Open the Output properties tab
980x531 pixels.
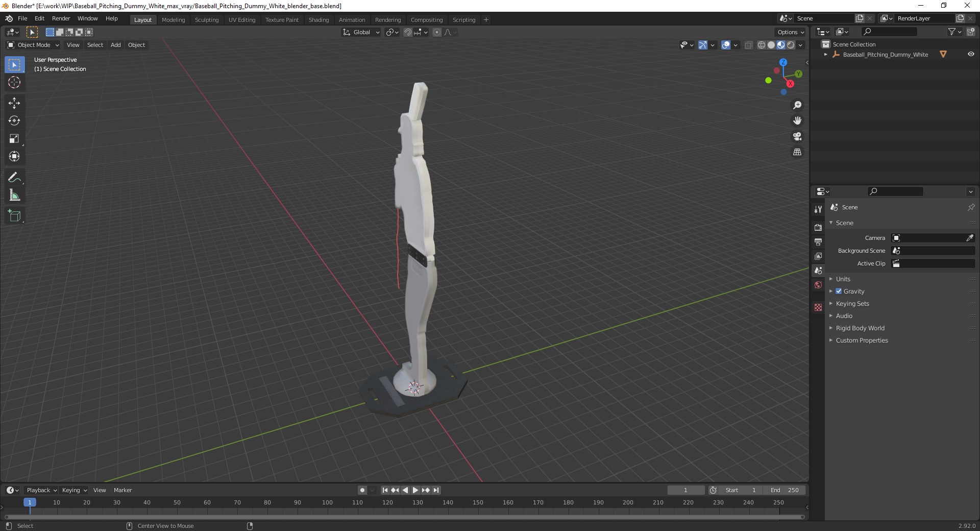(818, 242)
